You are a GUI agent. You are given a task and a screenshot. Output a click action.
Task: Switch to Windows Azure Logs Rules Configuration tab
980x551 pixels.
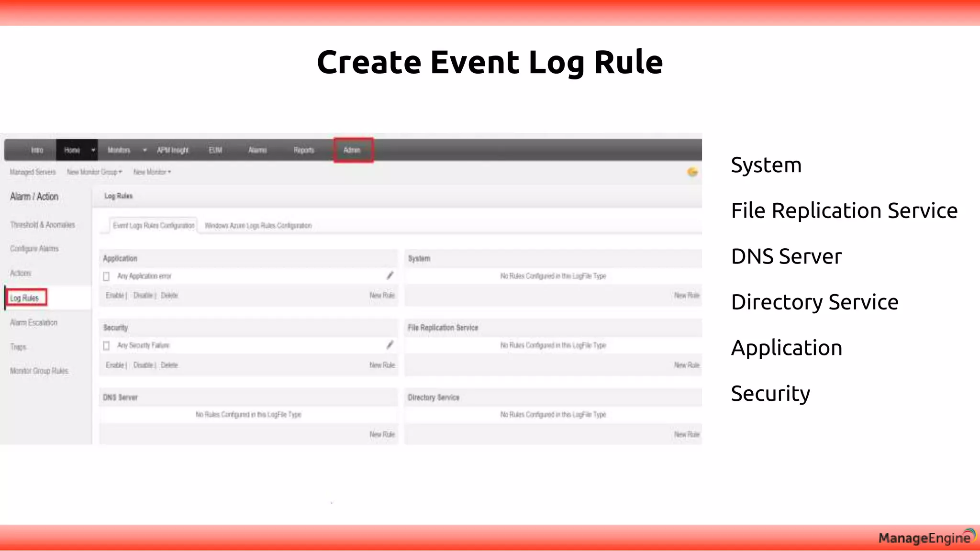[258, 225]
